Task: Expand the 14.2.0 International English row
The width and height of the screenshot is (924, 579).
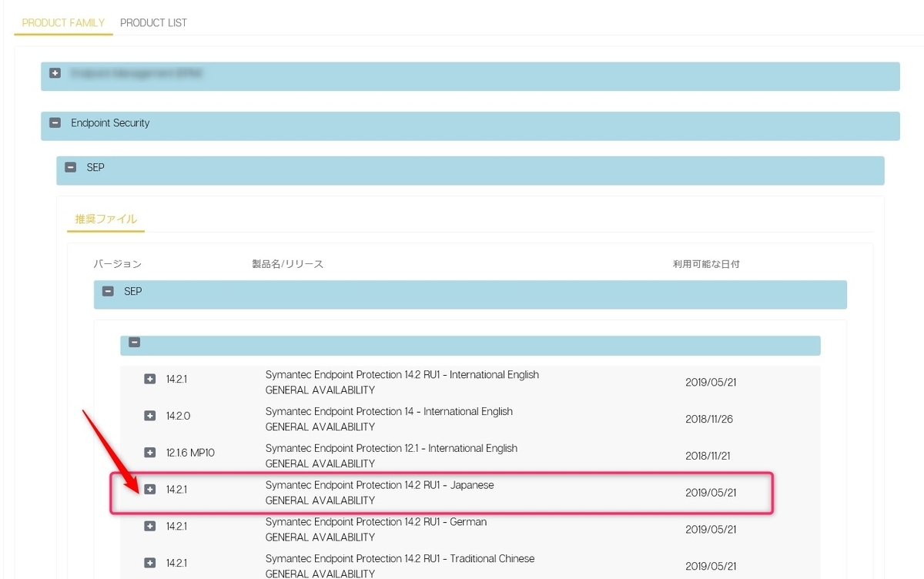Action: (x=150, y=416)
